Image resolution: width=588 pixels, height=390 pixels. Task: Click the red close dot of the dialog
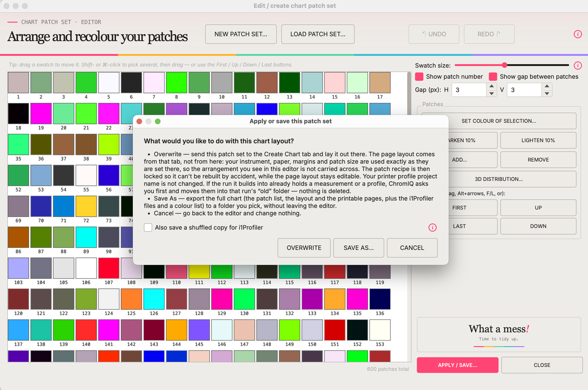[x=139, y=121]
